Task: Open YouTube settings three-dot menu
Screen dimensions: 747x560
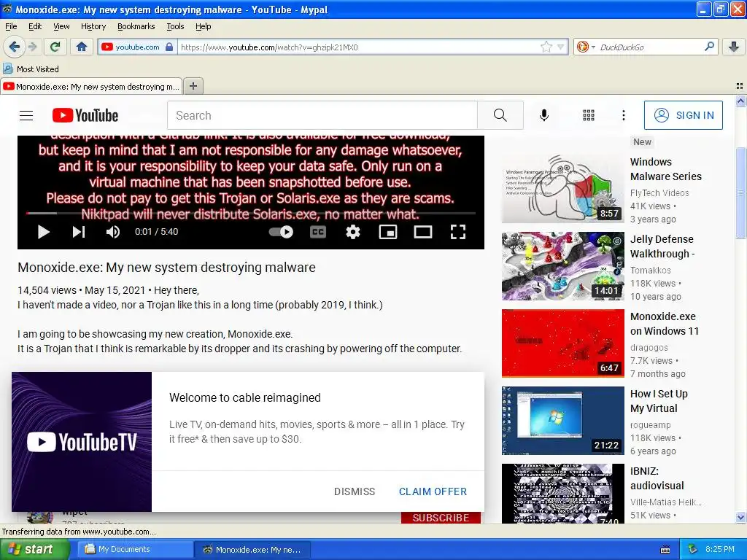Action: tap(623, 115)
